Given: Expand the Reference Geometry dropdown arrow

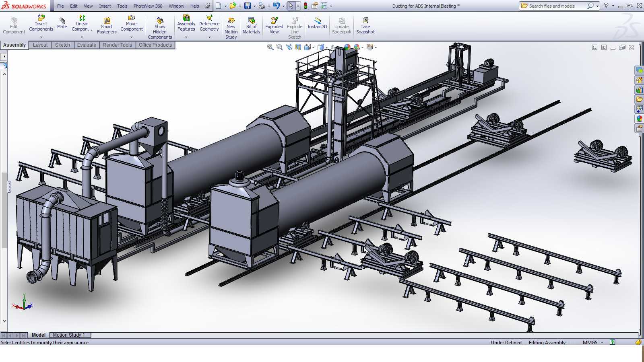Looking at the screenshot, I should pyautogui.click(x=209, y=37).
